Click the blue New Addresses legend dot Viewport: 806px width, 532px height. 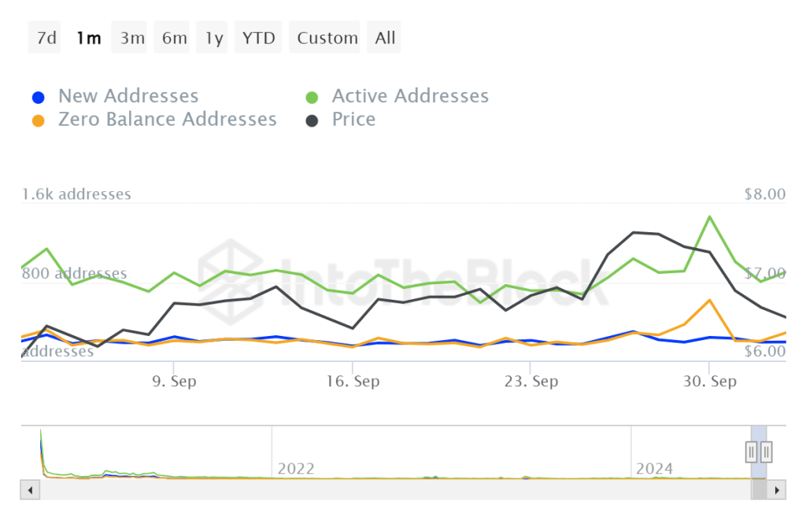pos(38,97)
